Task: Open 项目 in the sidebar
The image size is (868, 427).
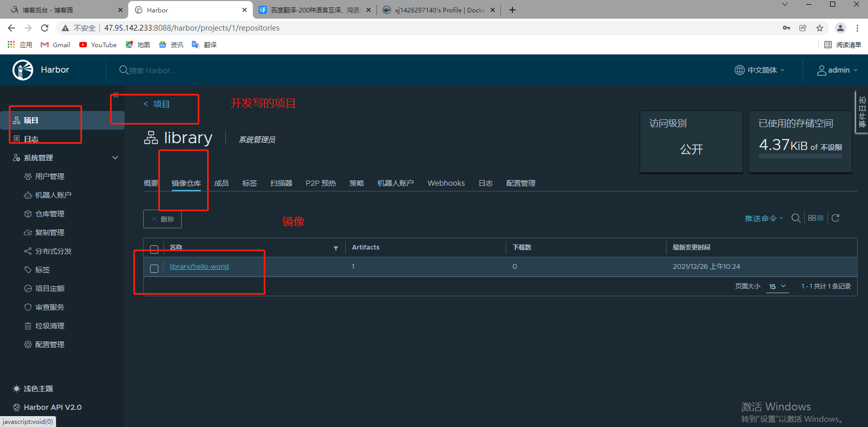Action: [62, 120]
